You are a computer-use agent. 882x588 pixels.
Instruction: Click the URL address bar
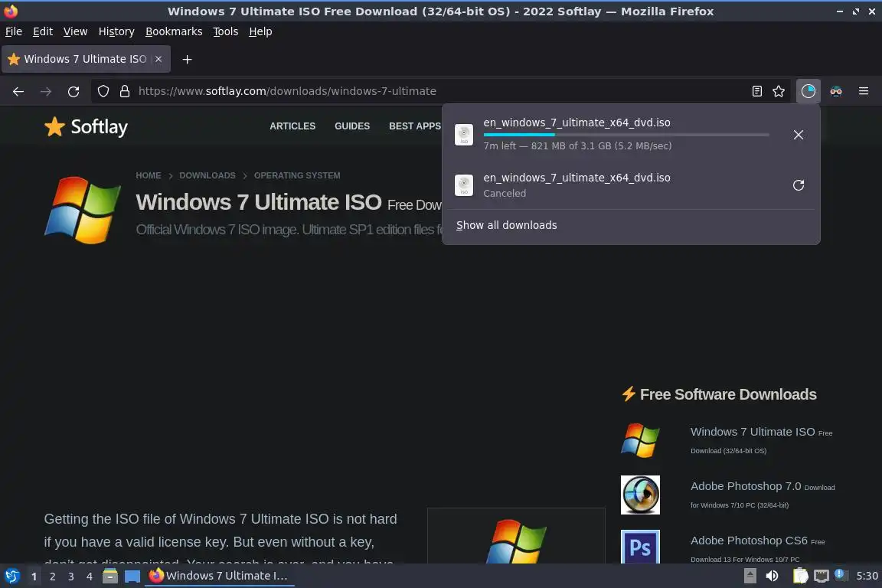click(439, 91)
